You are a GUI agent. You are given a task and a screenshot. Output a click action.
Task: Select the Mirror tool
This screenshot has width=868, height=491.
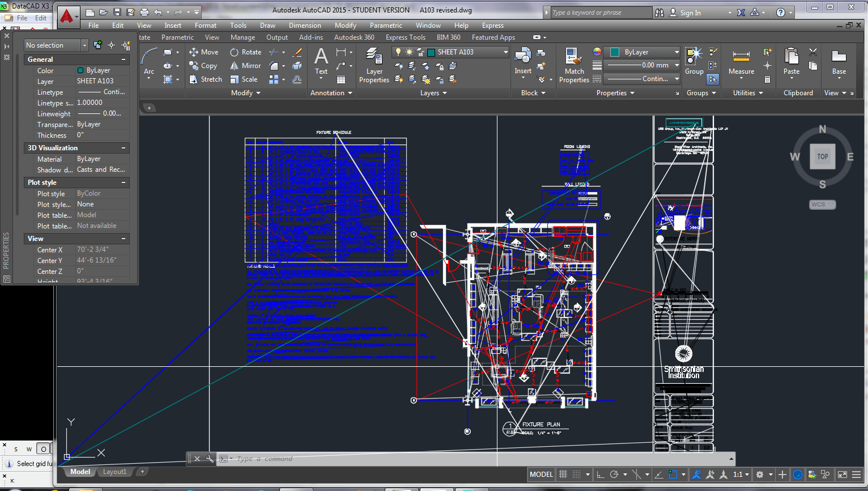tap(245, 66)
